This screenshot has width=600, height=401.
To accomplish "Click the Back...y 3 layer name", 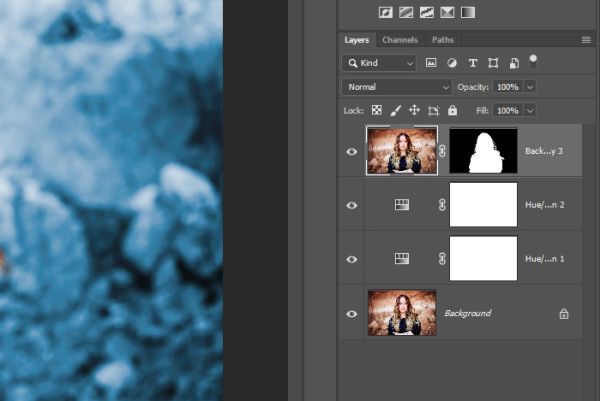I will [544, 151].
